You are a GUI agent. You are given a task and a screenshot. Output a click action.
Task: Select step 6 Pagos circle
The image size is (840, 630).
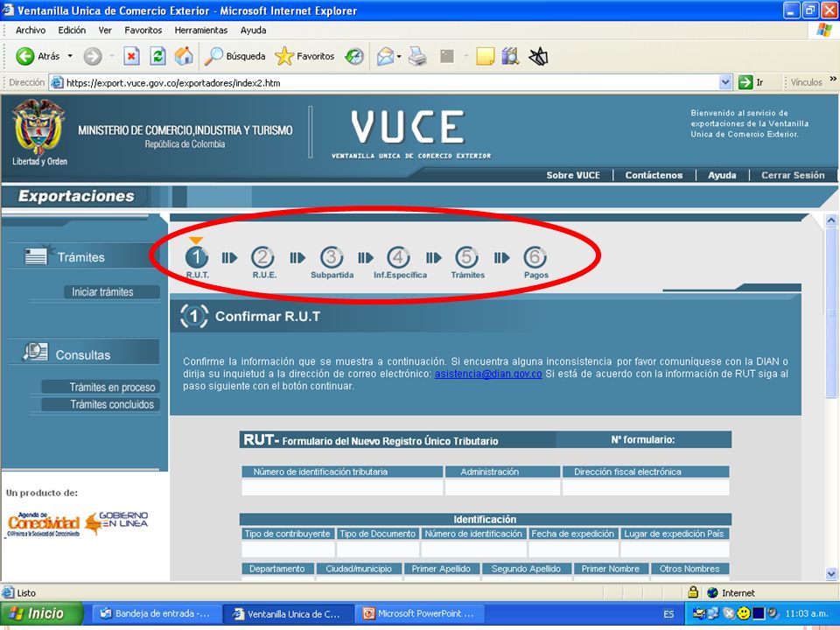click(535, 257)
